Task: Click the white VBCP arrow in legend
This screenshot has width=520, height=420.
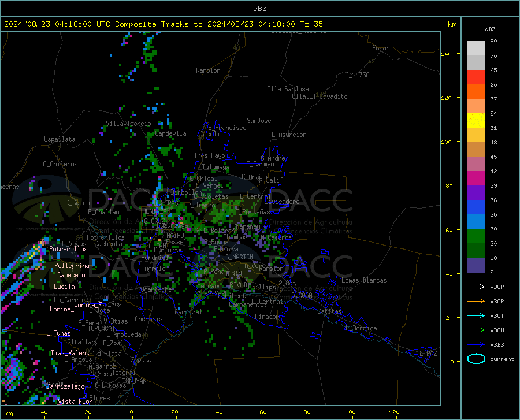Action: click(476, 287)
